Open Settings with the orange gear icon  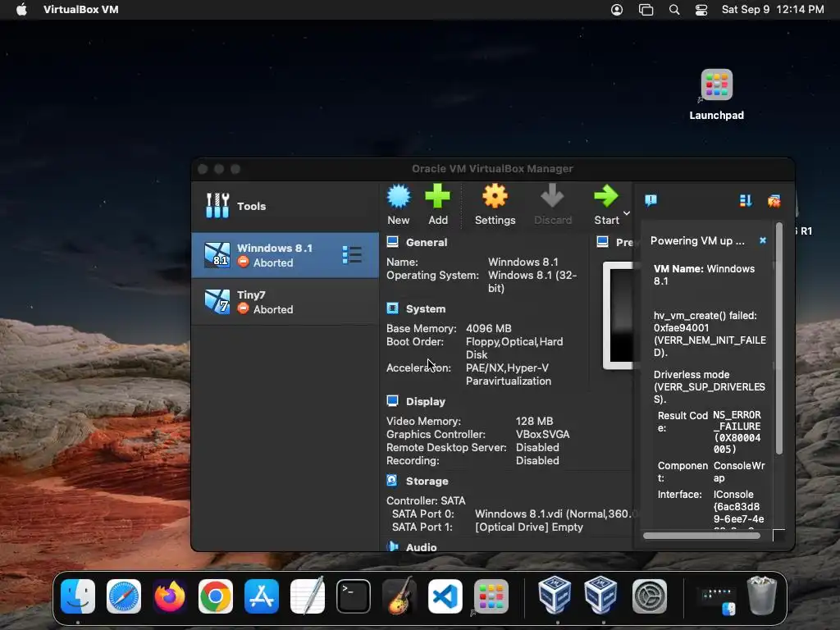pyautogui.click(x=495, y=197)
